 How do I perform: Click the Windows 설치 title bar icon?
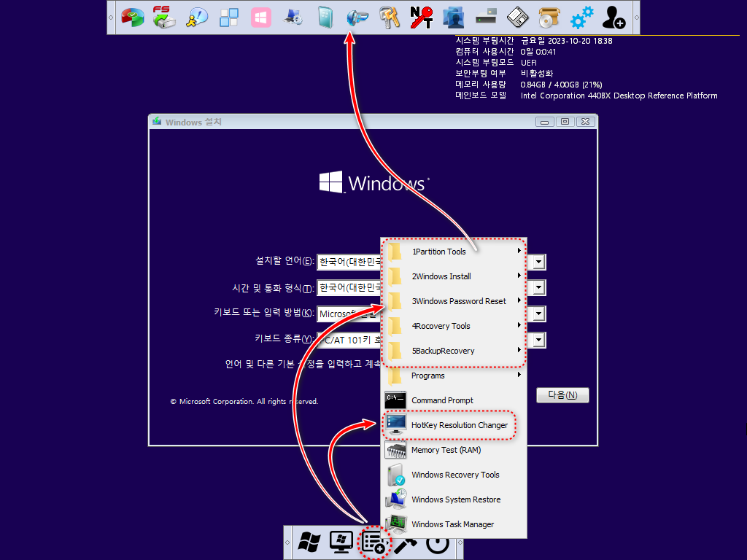pyautogui.click(x=157, y=122)
